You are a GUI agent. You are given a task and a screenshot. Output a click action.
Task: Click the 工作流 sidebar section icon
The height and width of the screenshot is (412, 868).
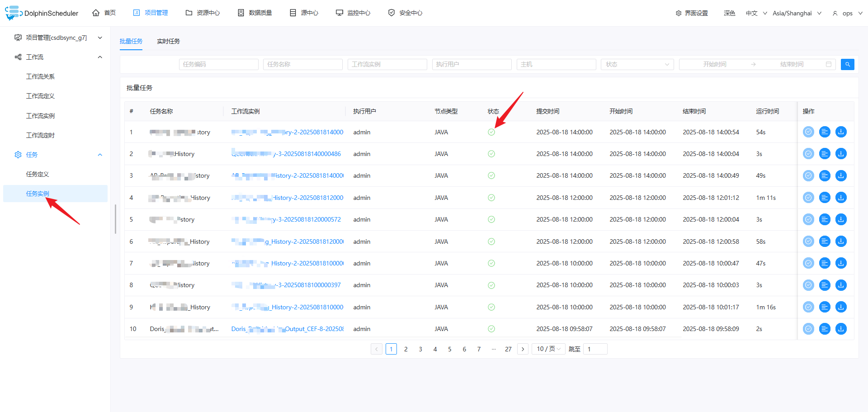[18, 57]
